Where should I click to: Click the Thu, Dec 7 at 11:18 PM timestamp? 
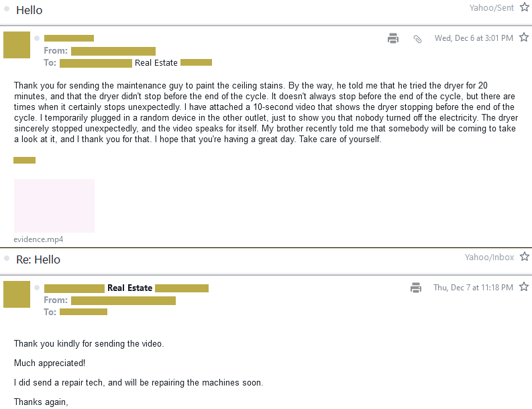pos(473,288)
